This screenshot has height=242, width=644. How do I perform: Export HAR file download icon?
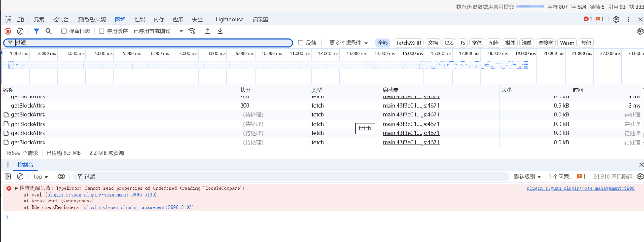(x=220, y=31)
